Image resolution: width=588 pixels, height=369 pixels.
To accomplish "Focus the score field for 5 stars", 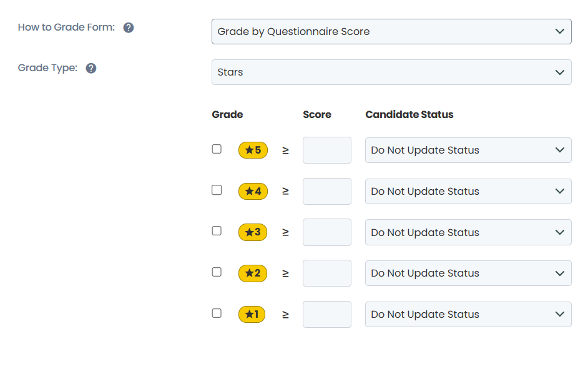I will tap(327, 150).
